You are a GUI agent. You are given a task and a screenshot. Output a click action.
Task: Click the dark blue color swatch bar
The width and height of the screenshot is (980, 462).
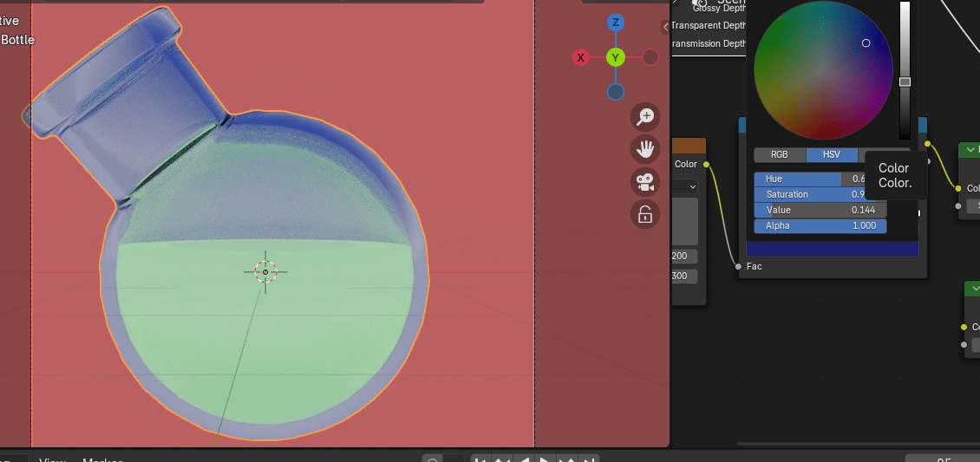click(x=832, y=250)
